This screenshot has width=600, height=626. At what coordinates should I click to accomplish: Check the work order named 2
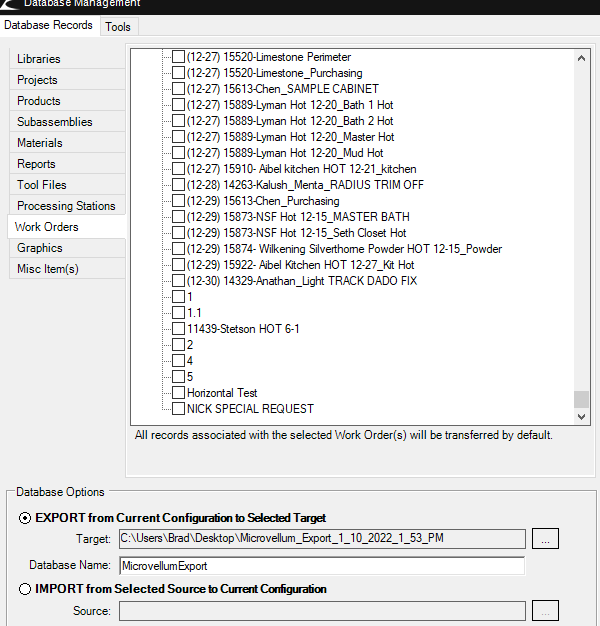point(178,344)
